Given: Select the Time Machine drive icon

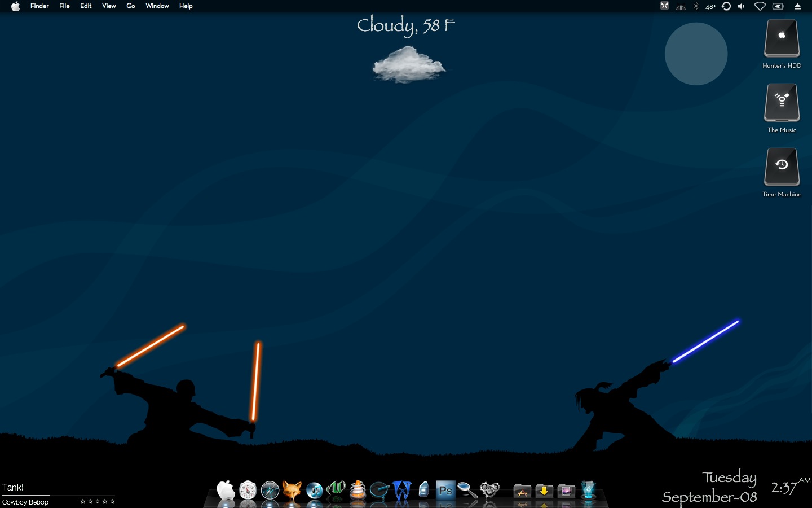Looking at the screenshot, I should click(782, 167).
